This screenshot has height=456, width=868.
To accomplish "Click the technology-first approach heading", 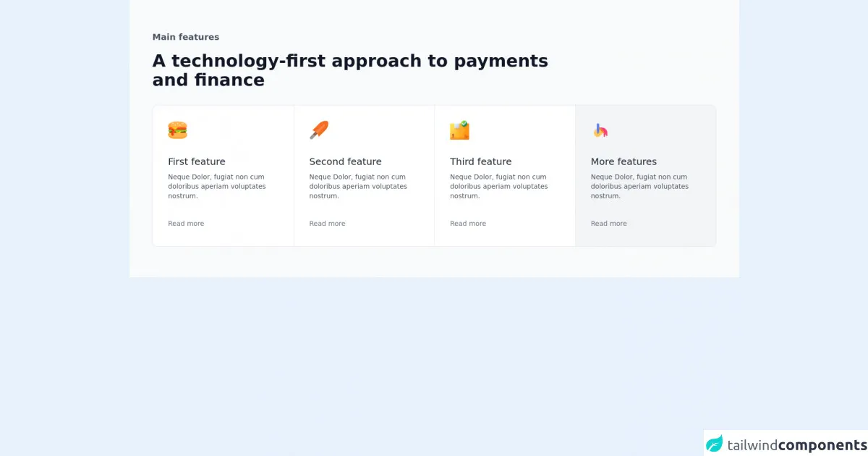I will (x=350, y=70).
